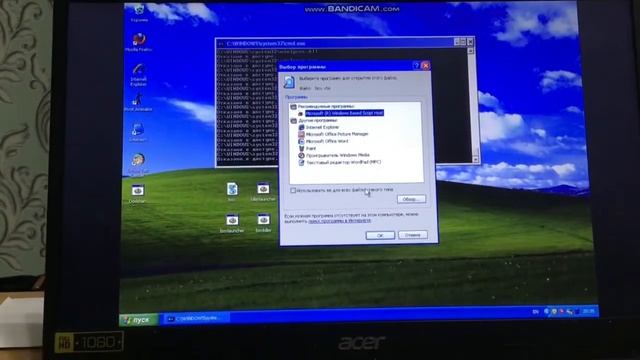Select Текстовый редактор WordPad (MFC) in the list
640x360 pixels.
click(343, 162)
